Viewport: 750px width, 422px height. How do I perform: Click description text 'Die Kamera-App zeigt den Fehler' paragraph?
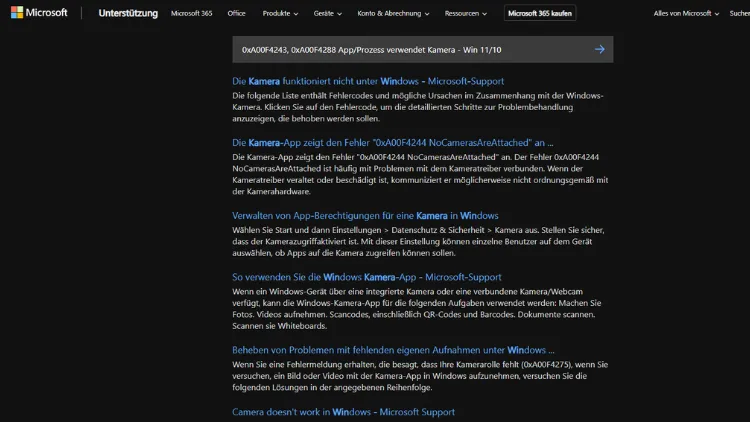tap(420, 174)
